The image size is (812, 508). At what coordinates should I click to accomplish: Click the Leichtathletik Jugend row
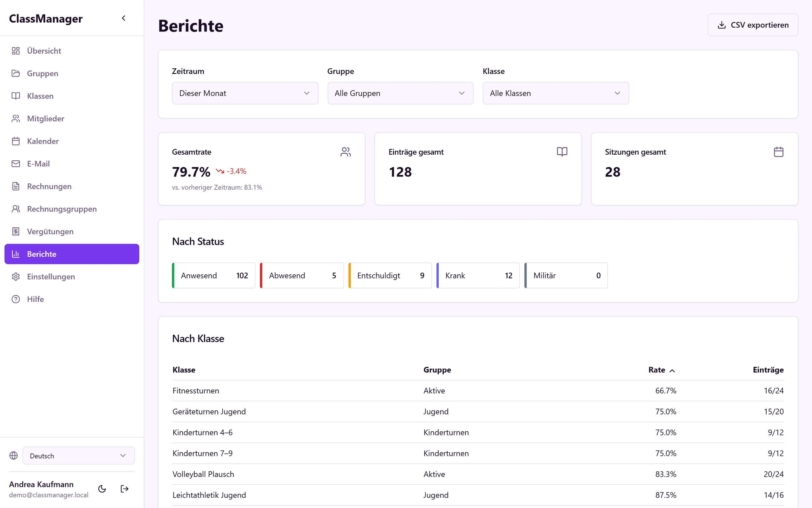[478, 495]
